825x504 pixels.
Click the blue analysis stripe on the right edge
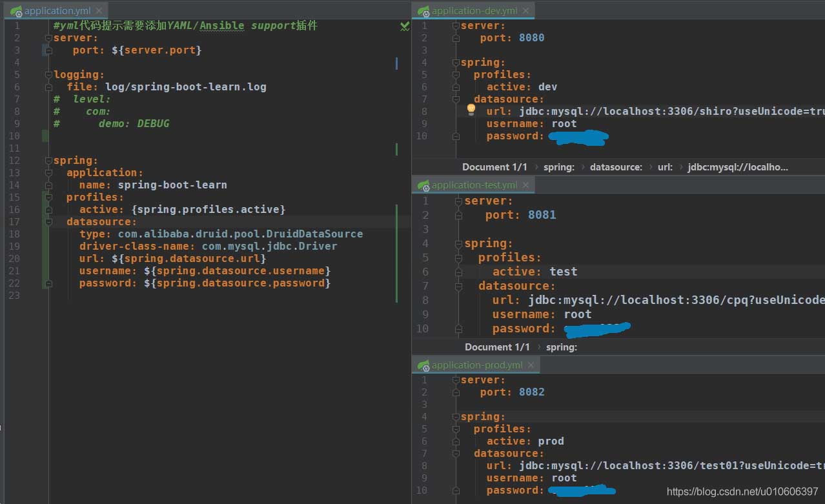pyautogui.click(x=395, y=64)
